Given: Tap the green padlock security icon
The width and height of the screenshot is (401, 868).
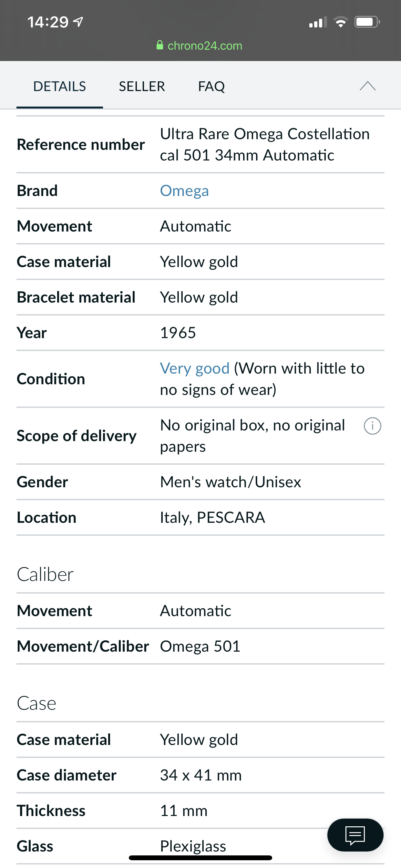Looking at the screenshot, I should point(160,45).
